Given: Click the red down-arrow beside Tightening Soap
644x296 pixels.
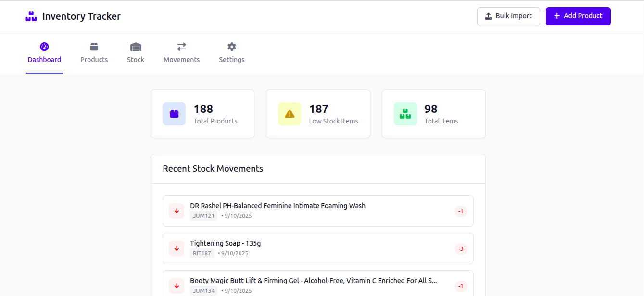Looking at the screenshot, I should click(x=177, y=248).
